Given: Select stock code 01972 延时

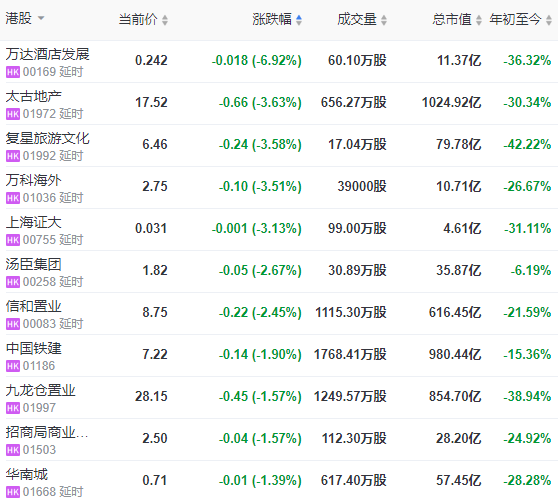Looking at the screenshot, I should coord(53,114).
